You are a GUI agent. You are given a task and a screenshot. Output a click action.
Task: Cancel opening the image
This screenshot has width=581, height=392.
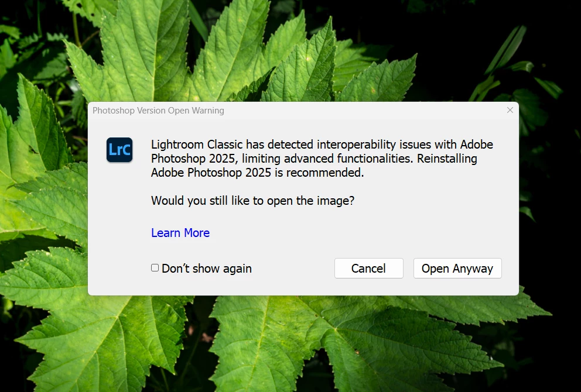click(x=368, y=269)
